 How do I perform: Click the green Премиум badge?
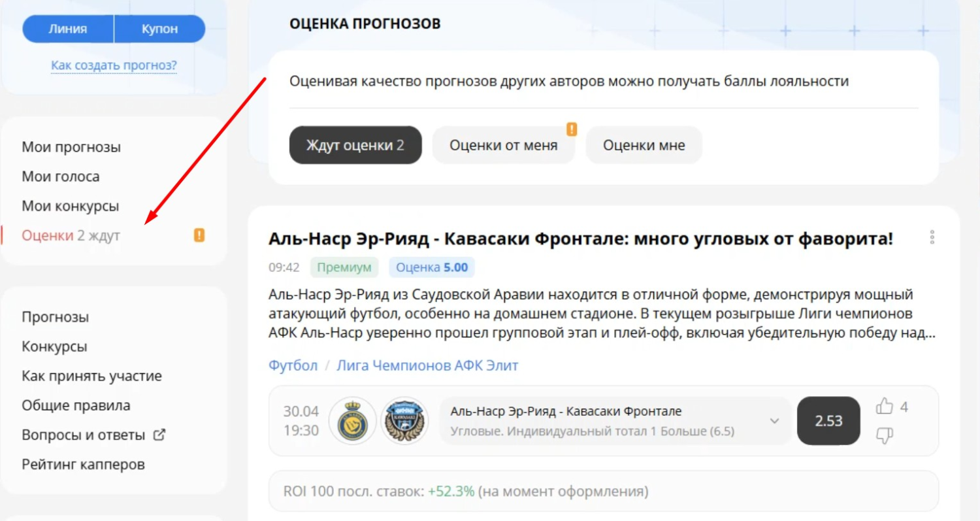tap(344, 267)
